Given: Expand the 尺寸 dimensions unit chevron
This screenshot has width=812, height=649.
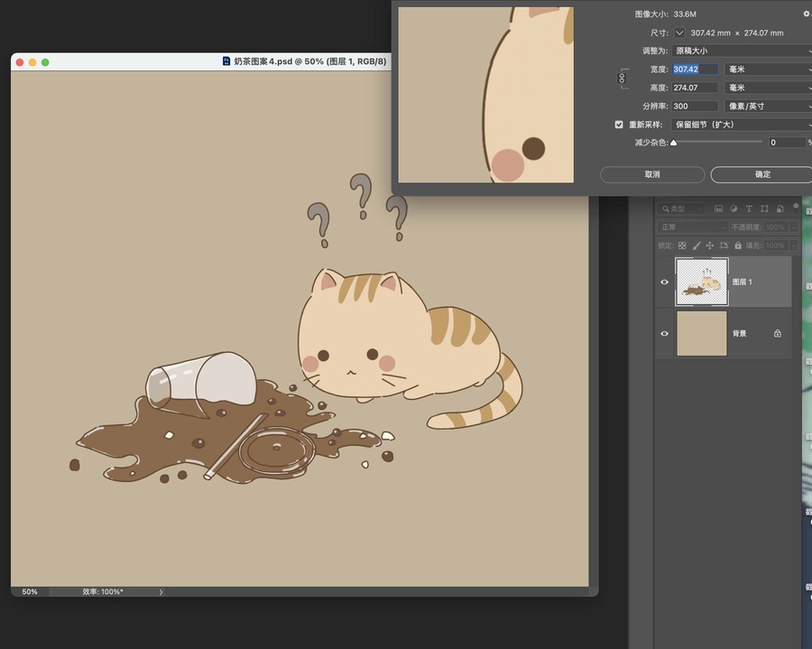Looking at the screenshot, I should click(679, 33).
